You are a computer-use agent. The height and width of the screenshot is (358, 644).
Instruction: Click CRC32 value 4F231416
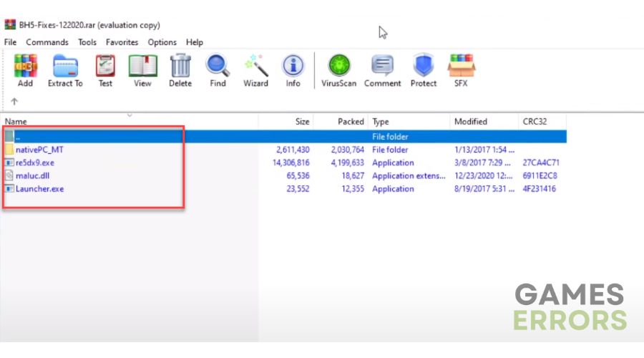coord(540,189)
